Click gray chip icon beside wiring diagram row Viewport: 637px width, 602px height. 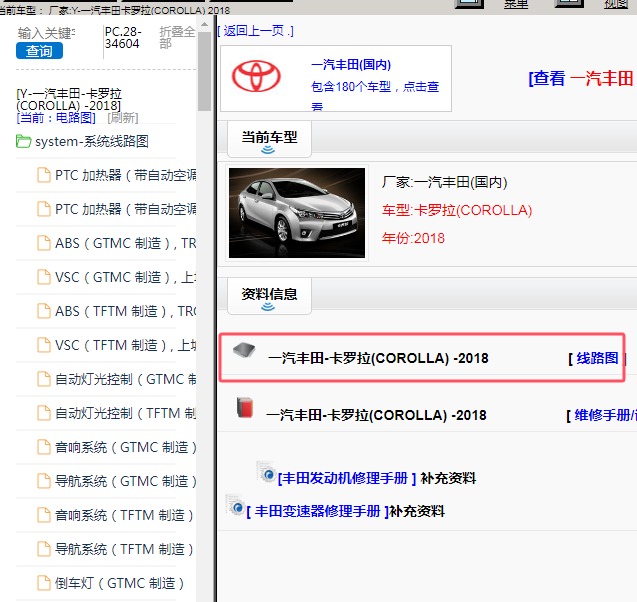click(244, 350)
